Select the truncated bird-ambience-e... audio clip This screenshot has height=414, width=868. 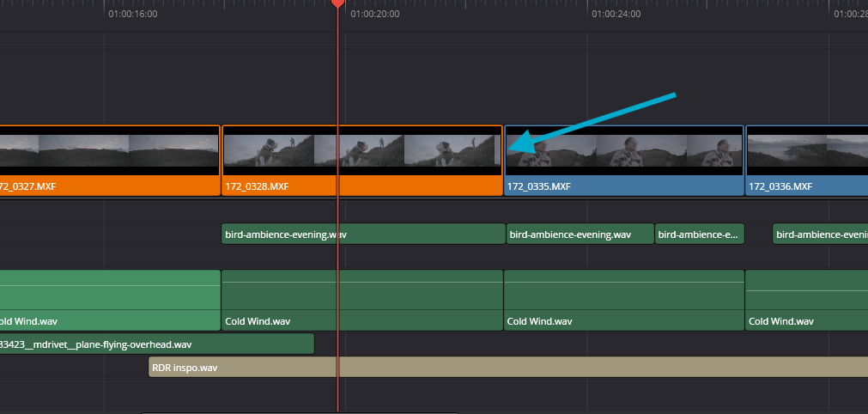coord(699,234)
